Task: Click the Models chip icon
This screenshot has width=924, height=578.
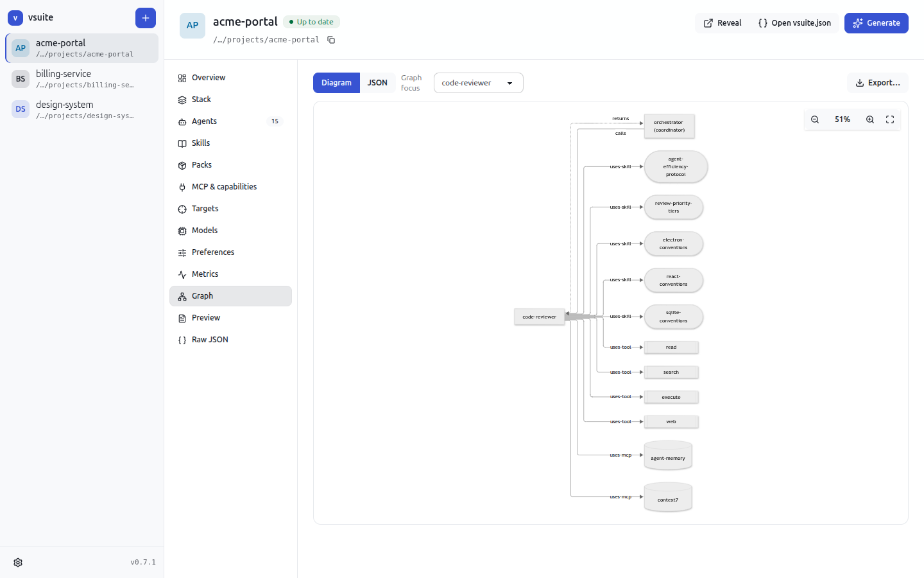Action: point(182,231)
